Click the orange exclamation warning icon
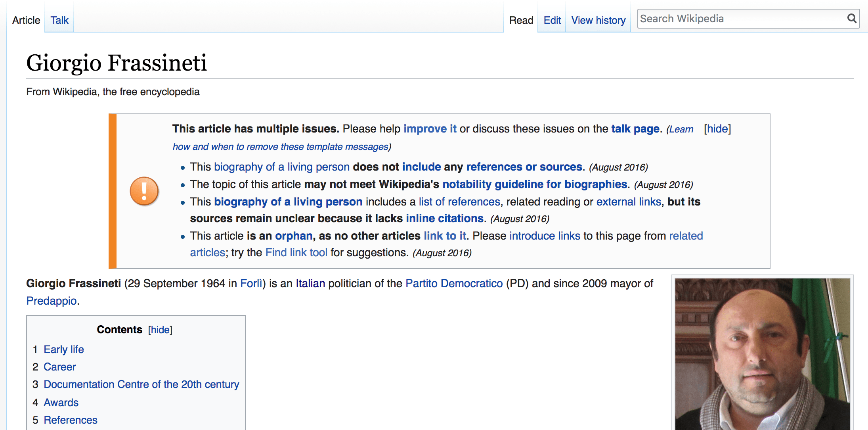Screen dimensions: 868x430 (144, 191)
